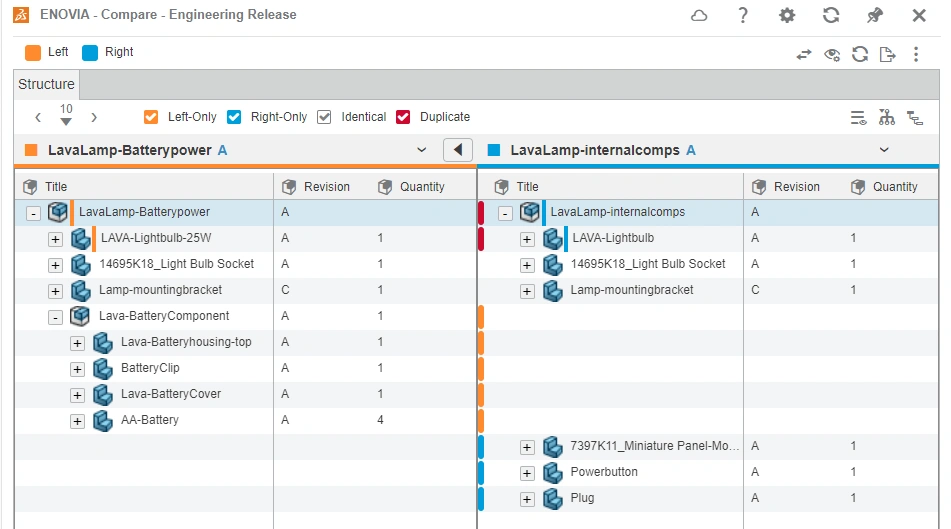
Task: Click title bar refresh icon
Action: [831, 15]
